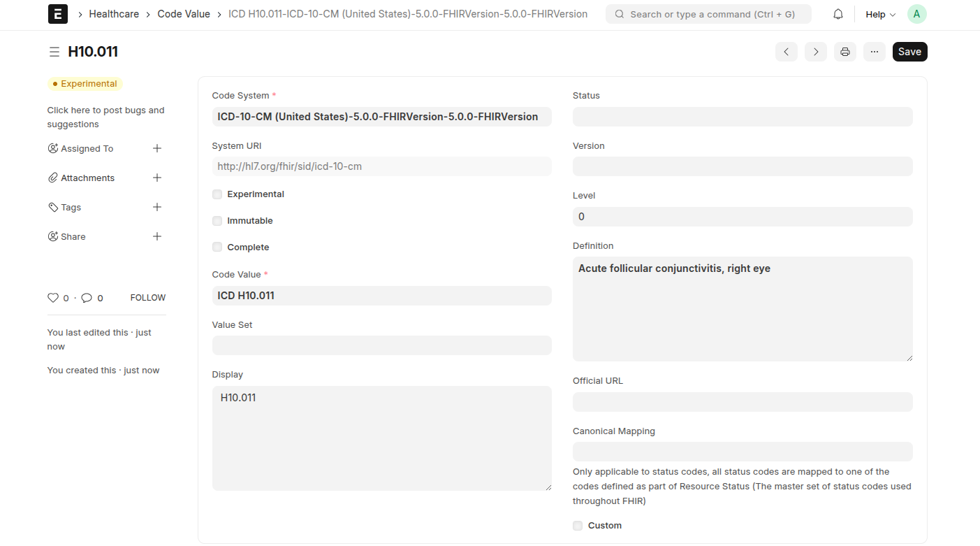The width and height of the screenshot is (980, 546).
Task: Click the heart like icon
Action: [x=53, y=298]
